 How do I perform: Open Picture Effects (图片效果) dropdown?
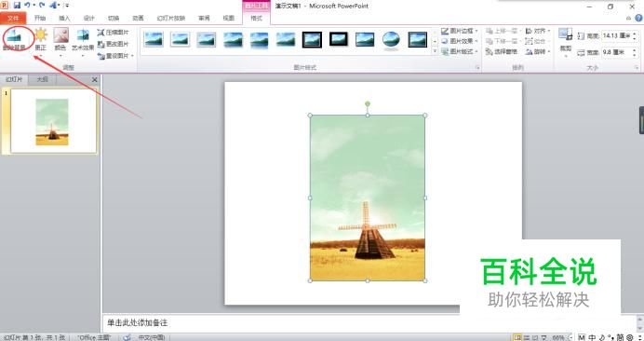(x=459, y=41)
